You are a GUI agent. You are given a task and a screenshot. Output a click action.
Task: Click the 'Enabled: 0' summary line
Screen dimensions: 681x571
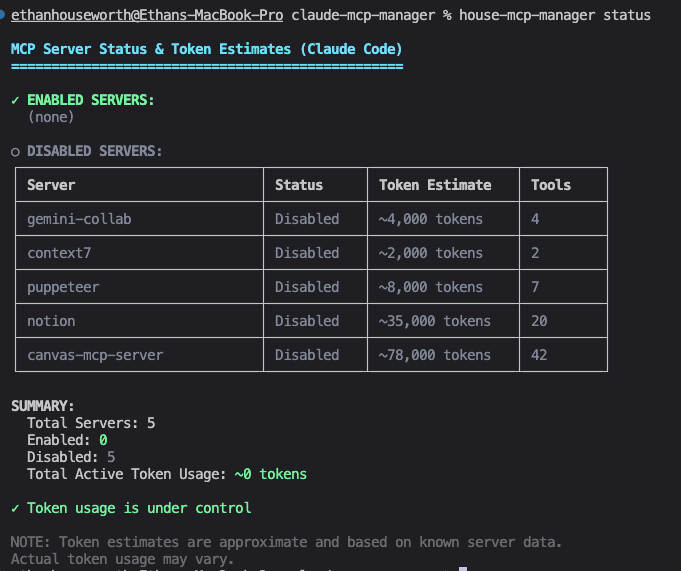[67, 440]
